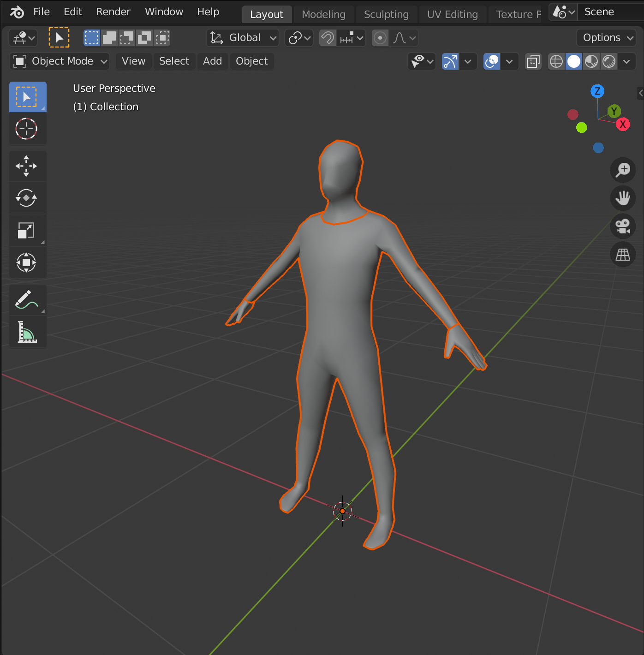Image resolution: width=644 pixels, height=655 pixels.
Task: Select the Cursor tool in the toolbar
Action: click(26, 129)
